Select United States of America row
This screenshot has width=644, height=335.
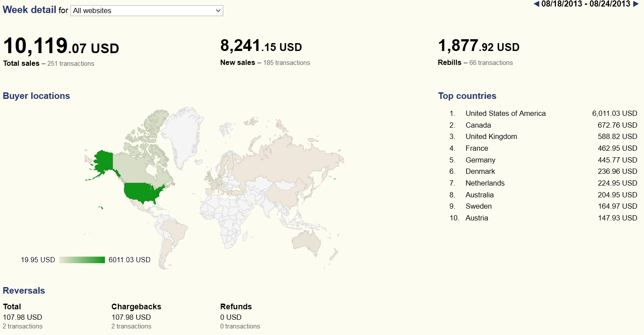click(x=543, y=113)
